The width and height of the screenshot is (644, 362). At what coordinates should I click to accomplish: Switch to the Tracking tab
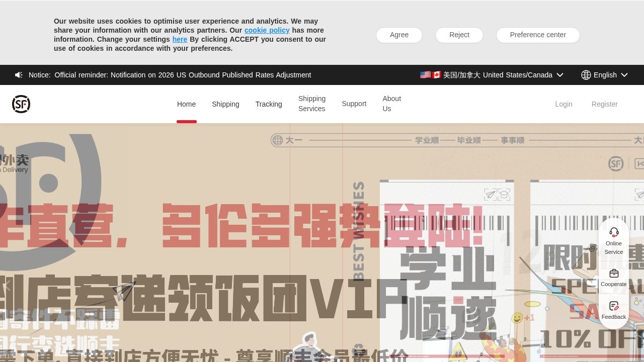click(268, 104)
